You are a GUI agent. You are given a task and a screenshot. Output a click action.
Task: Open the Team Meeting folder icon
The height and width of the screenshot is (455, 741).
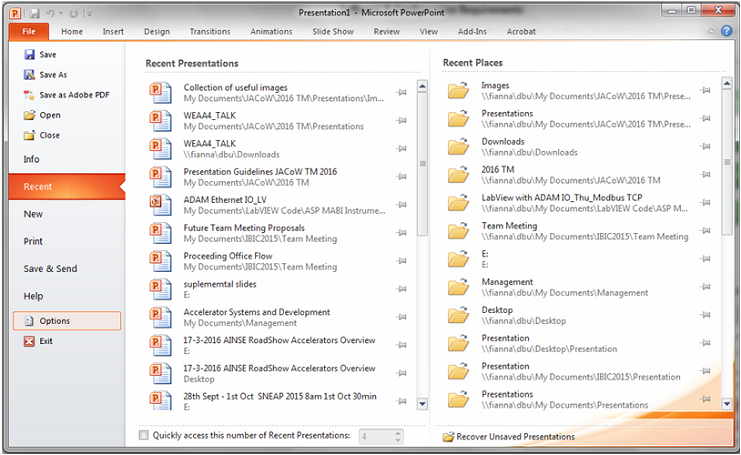(x=458, y=231)
